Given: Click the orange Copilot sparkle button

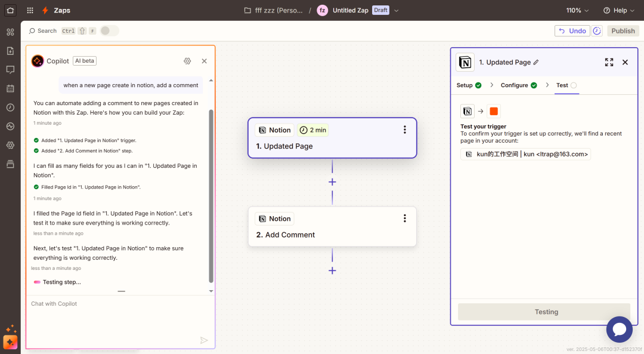Looking at the screenshot, I should click(x=10, y=342).
